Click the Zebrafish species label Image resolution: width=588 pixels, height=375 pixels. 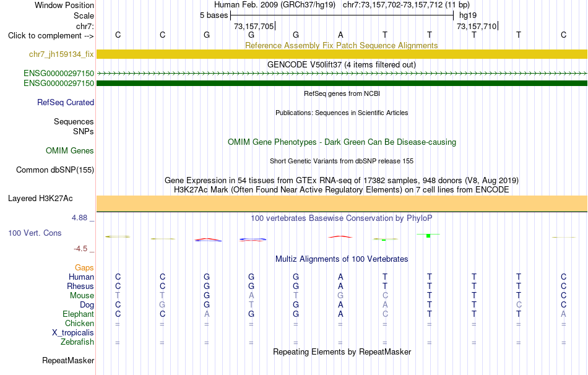(x=77, y=342)
